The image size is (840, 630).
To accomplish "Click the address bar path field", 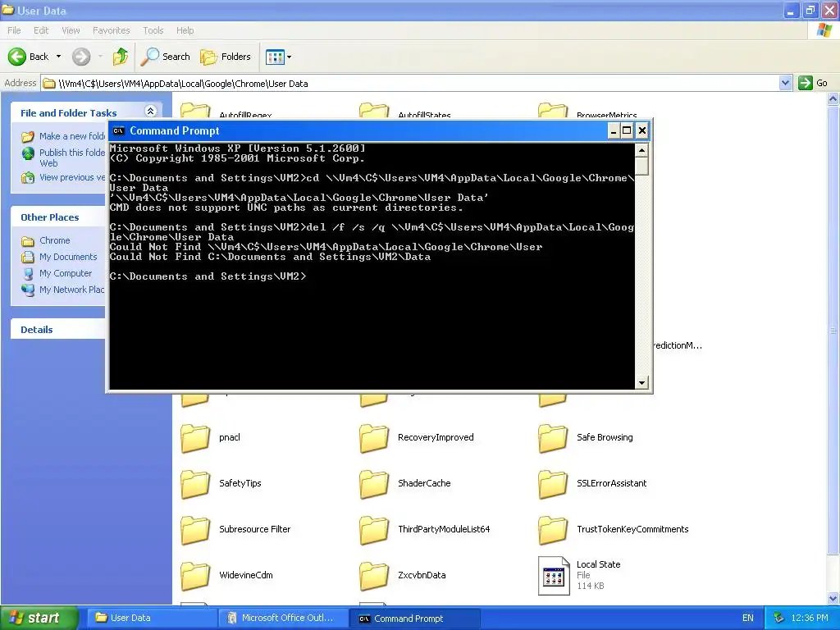I will point(410,83).
